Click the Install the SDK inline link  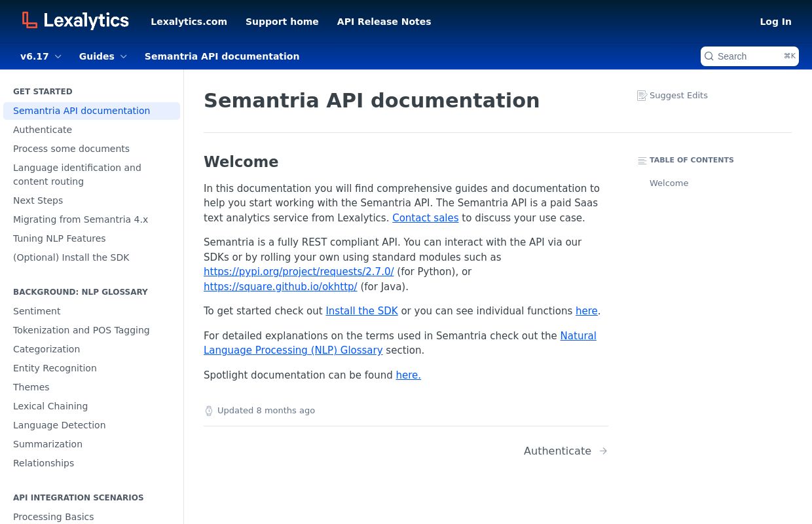point(361,311)
